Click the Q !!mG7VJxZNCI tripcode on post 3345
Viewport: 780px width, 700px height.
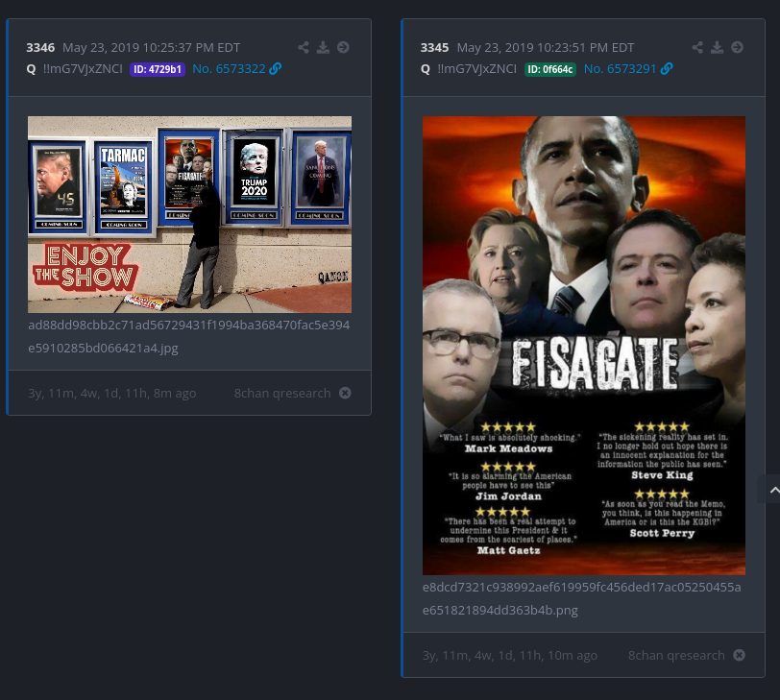[x=469, y=69]
